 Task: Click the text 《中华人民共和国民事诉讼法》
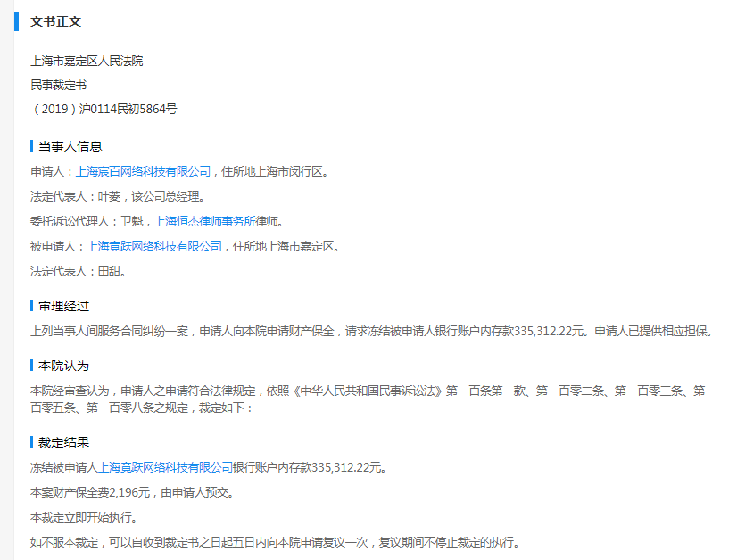pyautogui.click(x=368, y=391)
